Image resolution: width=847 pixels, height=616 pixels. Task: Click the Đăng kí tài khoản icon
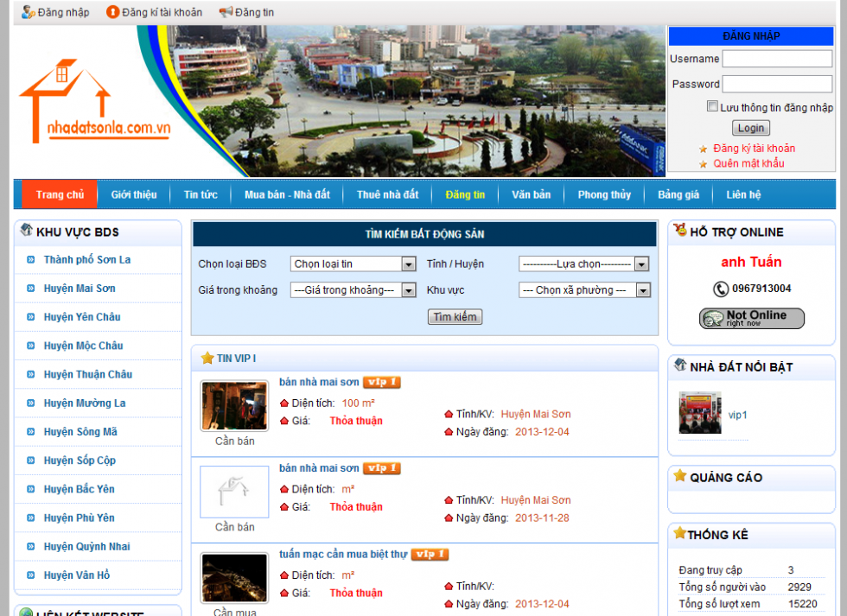(x=112, y=12)
